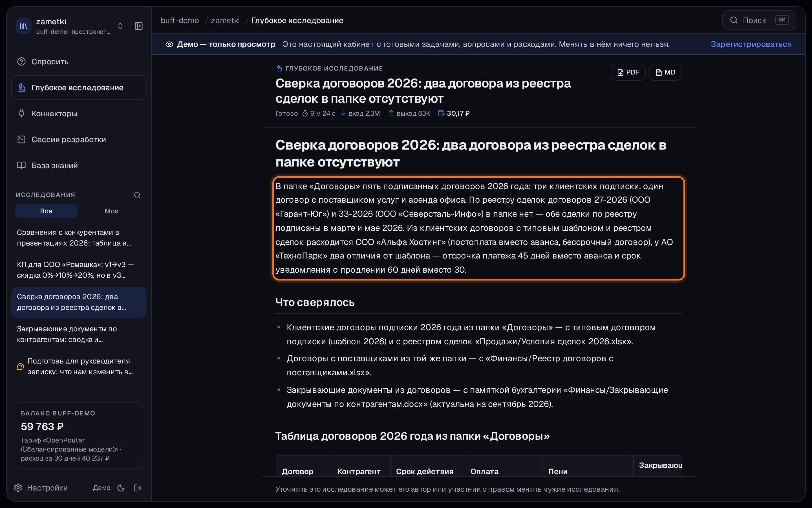Click question icon beside Подготовь для руководителя
This screenshot has height=508, width=812.
click(21, 366)
